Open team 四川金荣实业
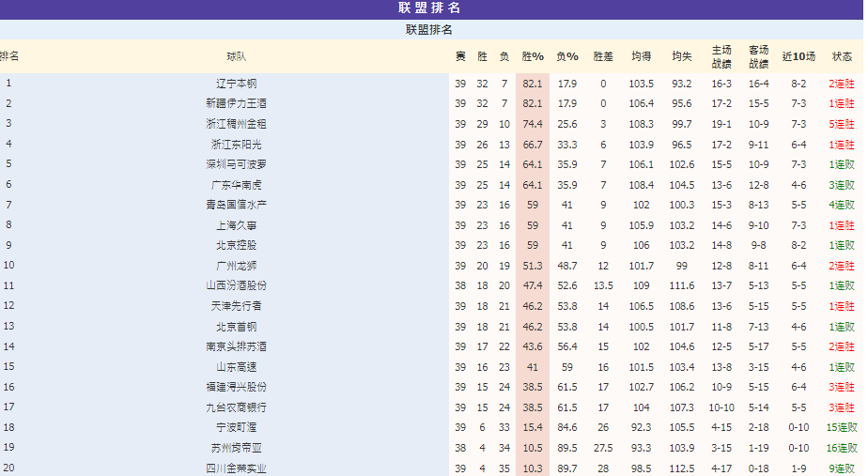The width and height of the screenshot is (868, 476). click(x=237, y=468)
